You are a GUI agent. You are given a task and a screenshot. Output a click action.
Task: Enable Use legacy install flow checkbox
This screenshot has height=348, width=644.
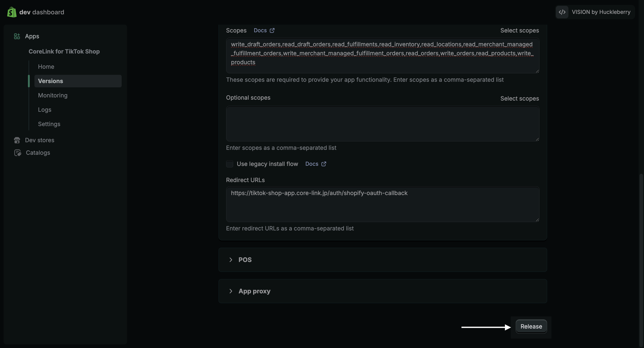[229, 164]
